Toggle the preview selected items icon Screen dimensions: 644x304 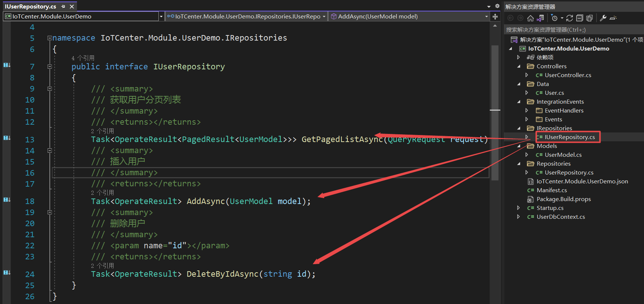pos(613,18)
